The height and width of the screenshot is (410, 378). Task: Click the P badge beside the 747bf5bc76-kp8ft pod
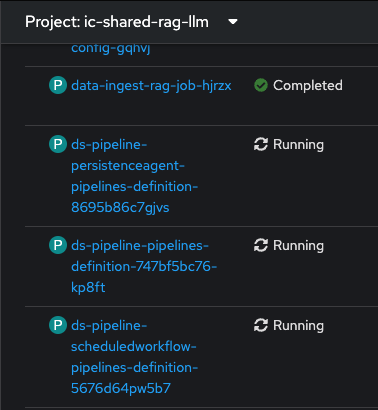(x=58, y=245)
